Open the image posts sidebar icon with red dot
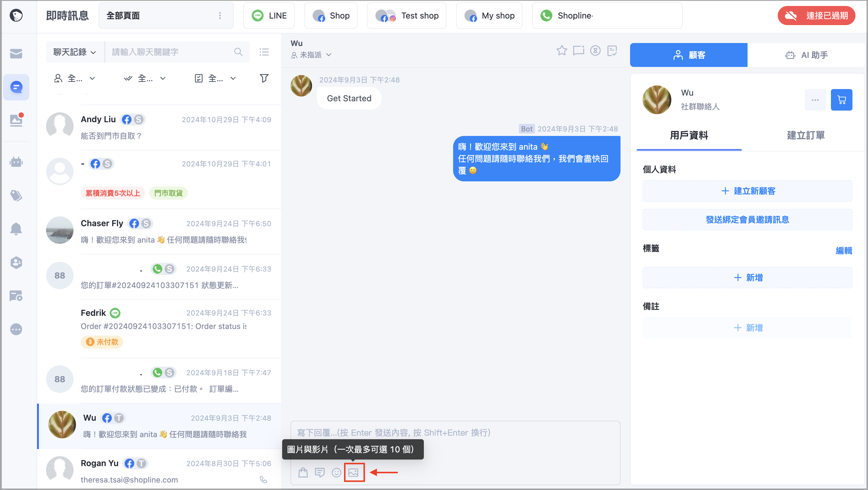The width and height of the screenshot is (868, 490). 16,120
